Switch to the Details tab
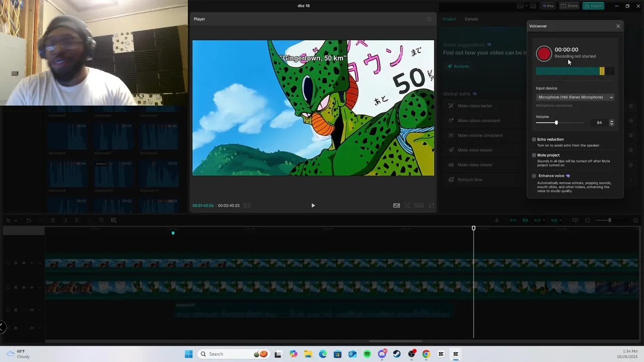Viewport: 644px width, 362px height. pyautogui.click(x=471, y=19)
